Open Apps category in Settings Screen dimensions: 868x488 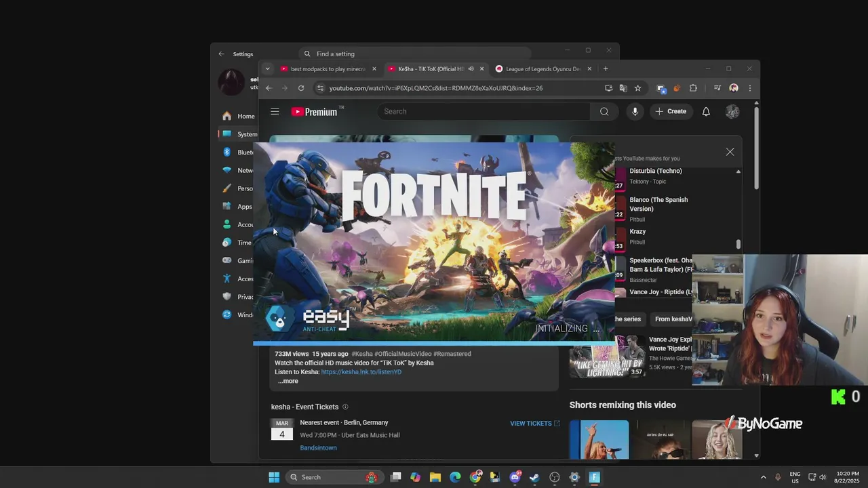(x=237, y=206)
